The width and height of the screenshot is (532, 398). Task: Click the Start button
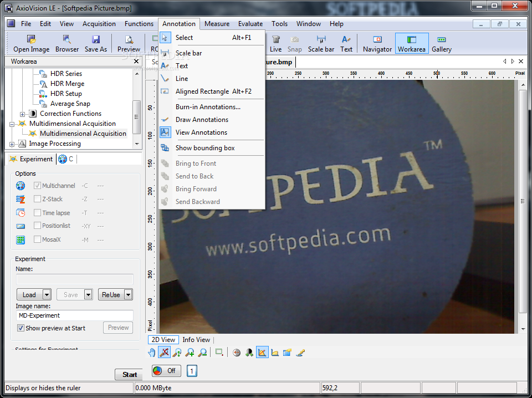pyautogui.click(x=129, y=375)
